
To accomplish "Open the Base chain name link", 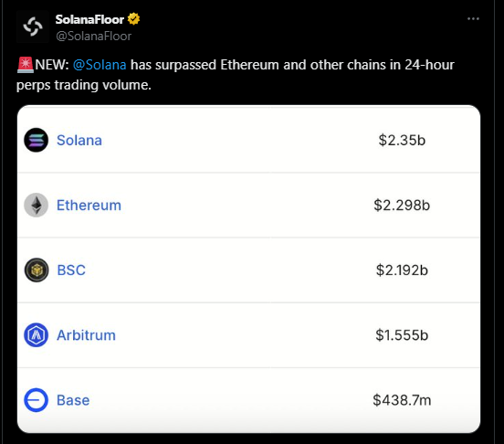I will (x=73, y=400).
